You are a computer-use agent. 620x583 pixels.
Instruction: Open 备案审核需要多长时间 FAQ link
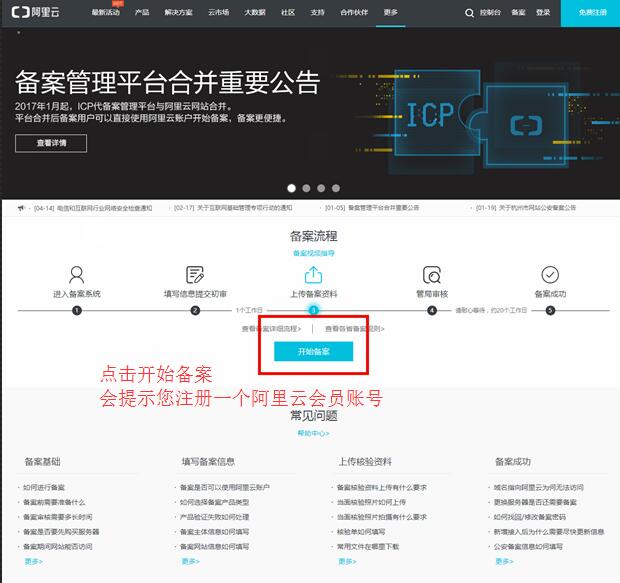[x=58, y=517]
